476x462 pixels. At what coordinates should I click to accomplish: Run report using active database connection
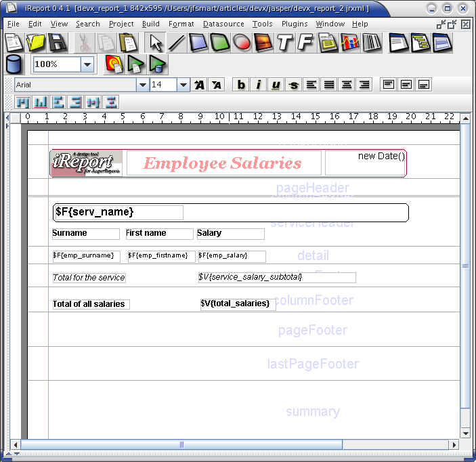158,64
